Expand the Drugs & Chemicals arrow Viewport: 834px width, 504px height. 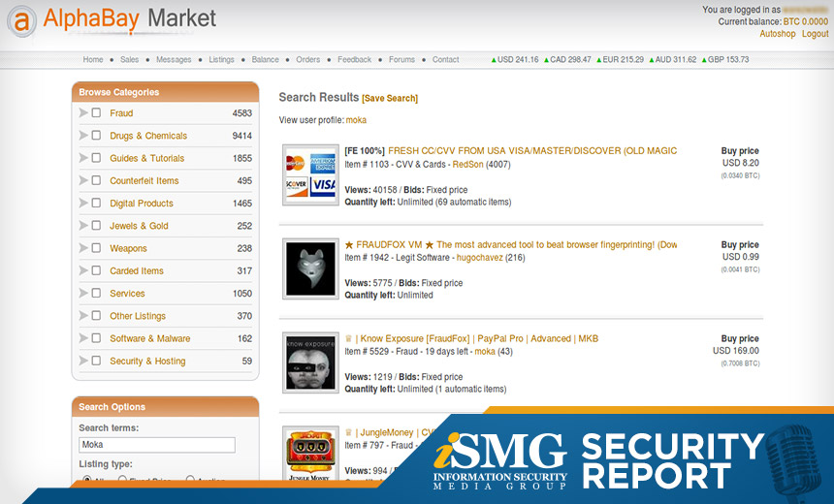83,135
